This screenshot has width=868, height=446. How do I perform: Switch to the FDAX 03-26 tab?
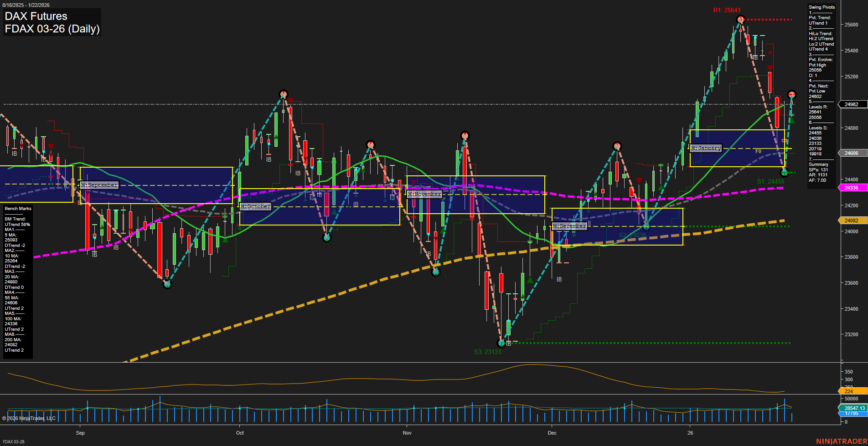coord(13,441)
